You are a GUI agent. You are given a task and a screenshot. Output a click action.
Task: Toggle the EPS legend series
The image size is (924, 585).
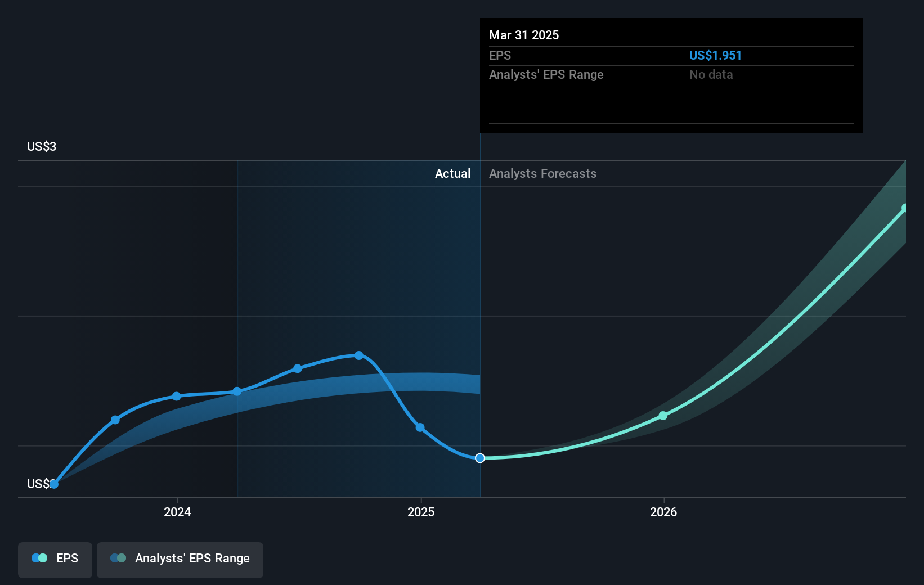(x=55, y=560)
